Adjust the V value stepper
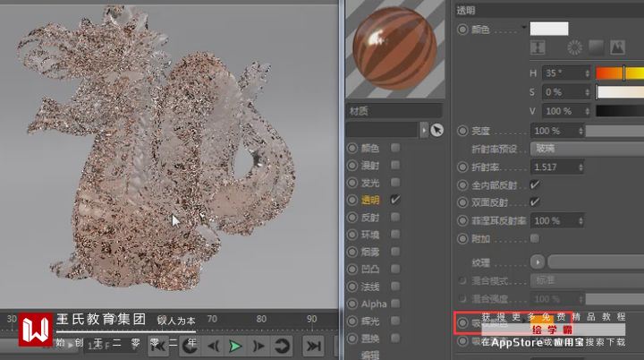Image resolution: width=644 pixels, height=360 pixels. click(588, 111)
